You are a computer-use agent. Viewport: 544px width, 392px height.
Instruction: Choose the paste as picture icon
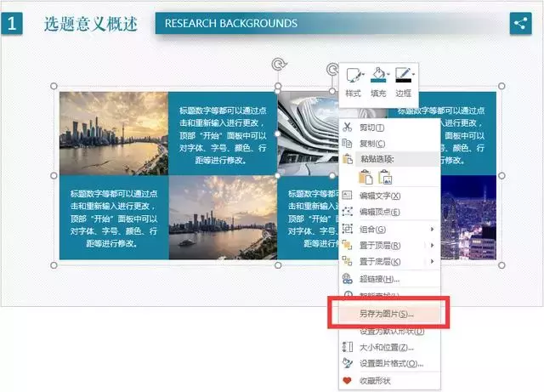(385, 177)
